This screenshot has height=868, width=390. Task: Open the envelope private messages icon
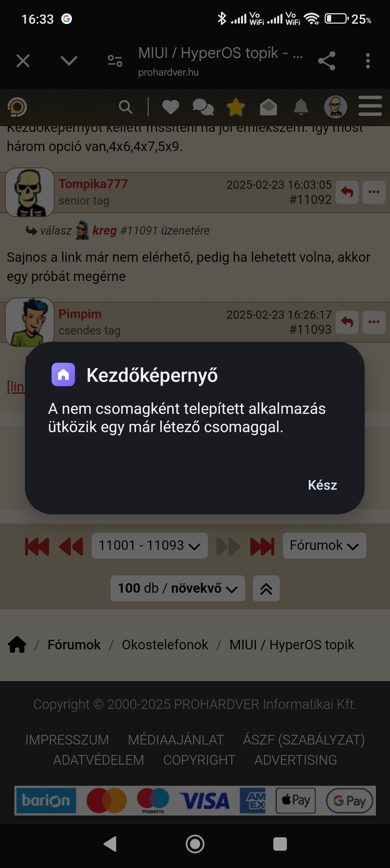(268, 107)
